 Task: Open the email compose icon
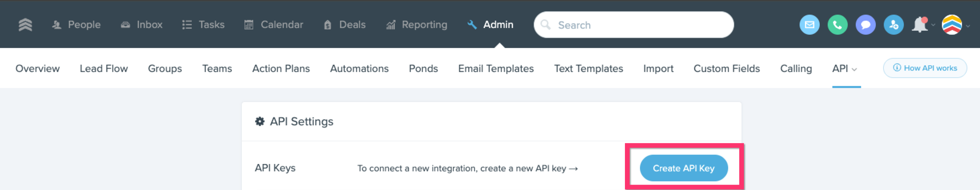tap(809, 25)
